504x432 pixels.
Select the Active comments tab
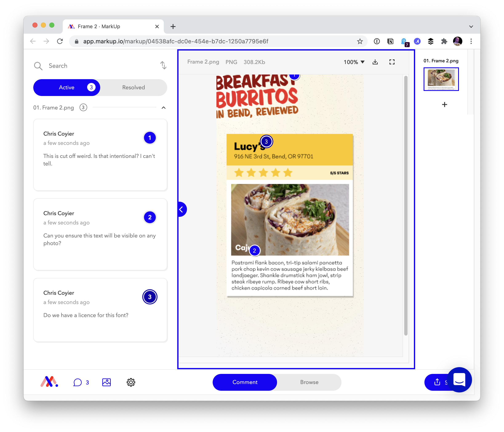click(x=67, y=87)
